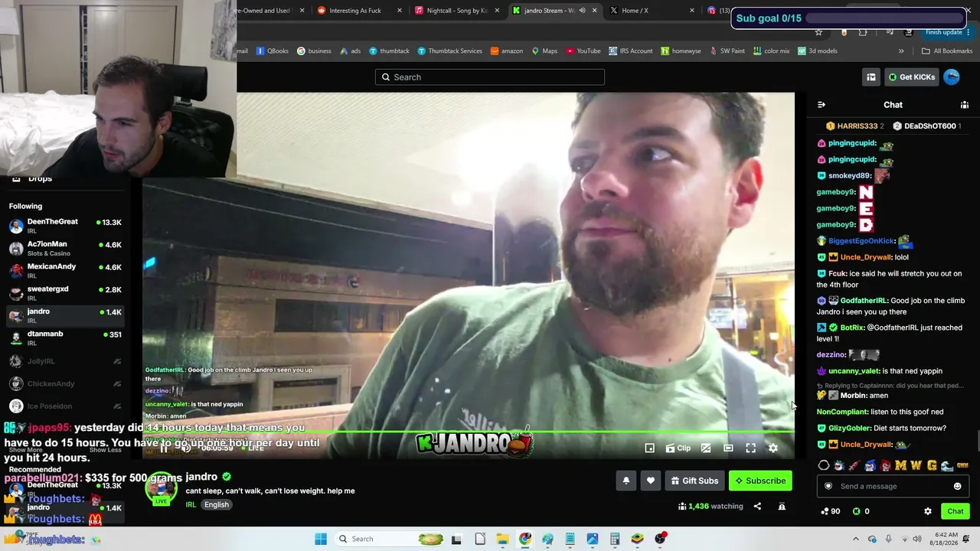Insert the yellow W emote from quick-emote row

(x=916, y=465)
